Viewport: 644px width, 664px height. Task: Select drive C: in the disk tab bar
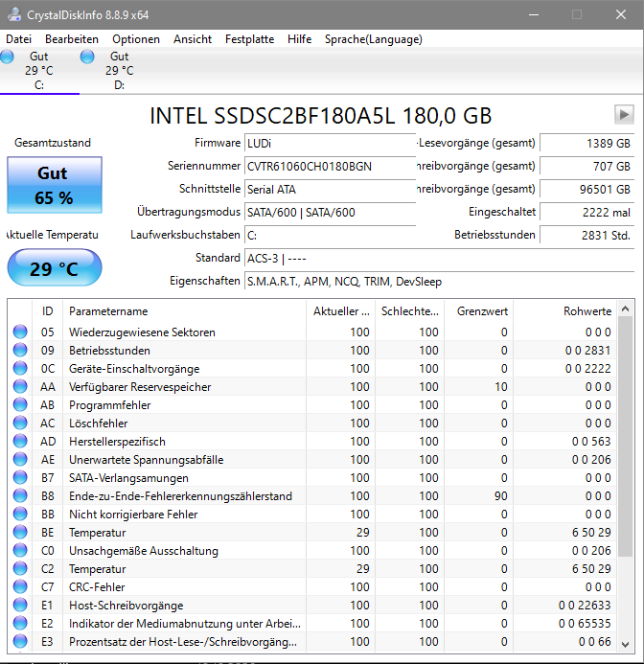(39, 71)
